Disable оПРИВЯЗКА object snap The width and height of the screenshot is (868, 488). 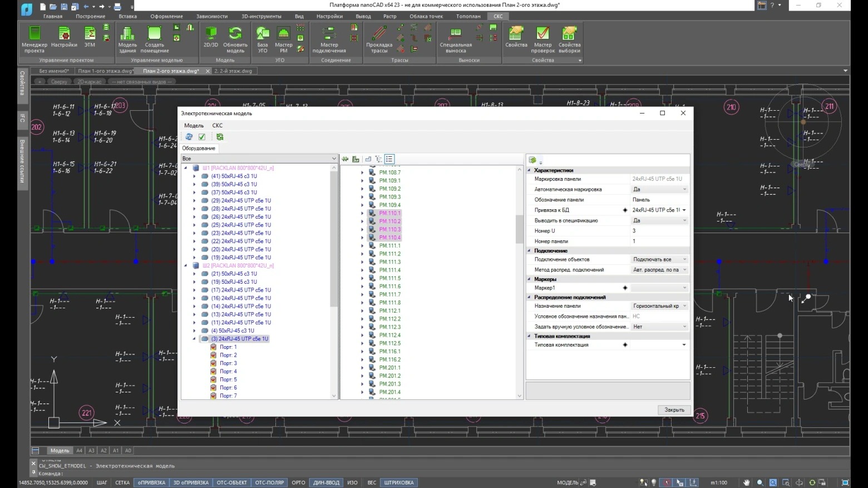pyautogui.click(x=151, y=482)
